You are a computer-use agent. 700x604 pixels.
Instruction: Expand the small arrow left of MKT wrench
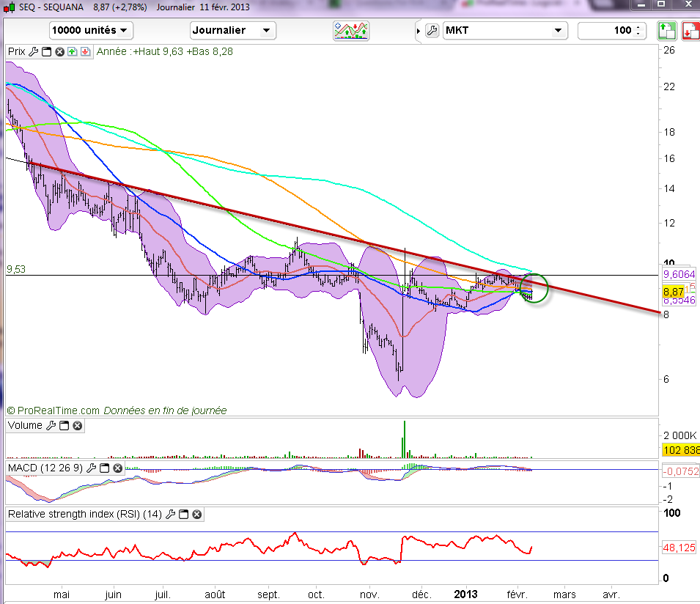pyautogui.click(x=419, y=30)
